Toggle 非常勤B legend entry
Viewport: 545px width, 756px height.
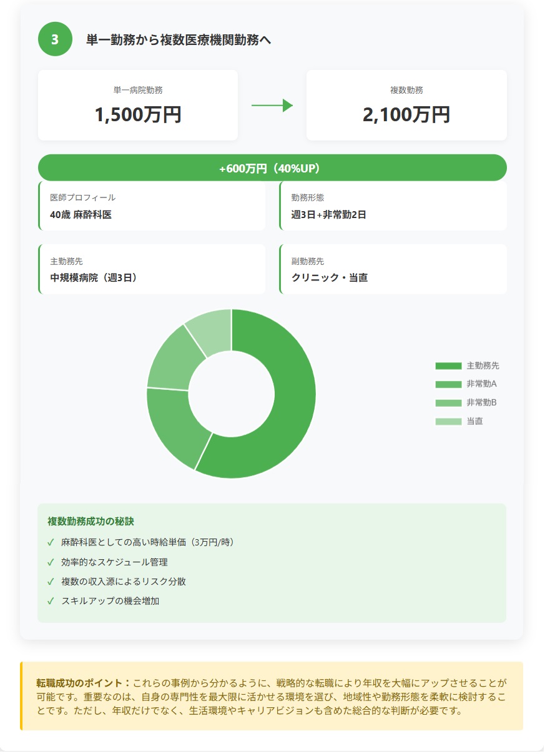tap(466, 403)
